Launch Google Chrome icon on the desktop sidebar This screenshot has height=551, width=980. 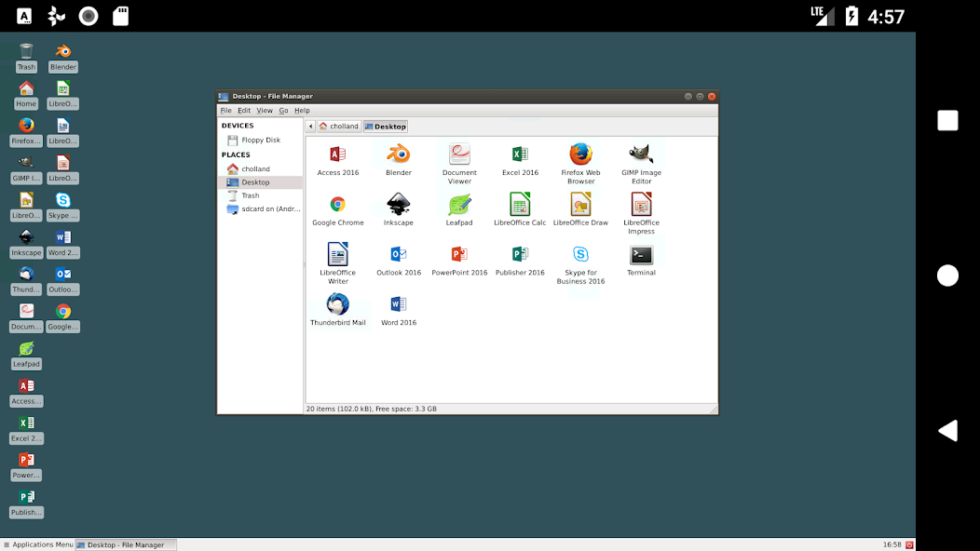[x=62, y=312]
